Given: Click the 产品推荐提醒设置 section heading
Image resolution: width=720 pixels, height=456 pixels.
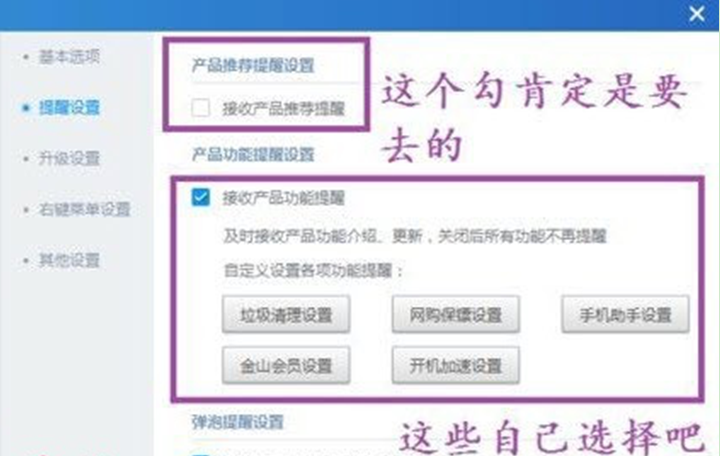Looking at the screenshot, I should [253, 65].
